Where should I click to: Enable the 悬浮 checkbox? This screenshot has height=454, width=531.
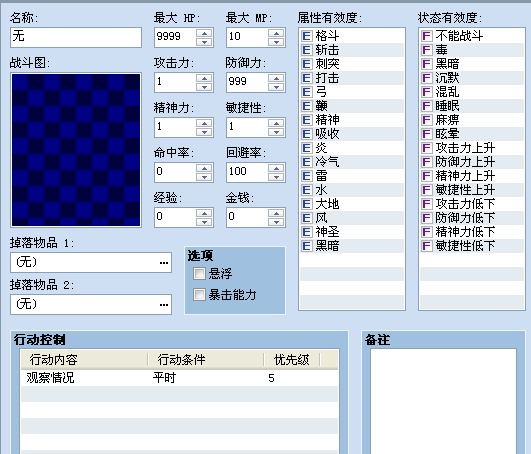pos(199,274)
